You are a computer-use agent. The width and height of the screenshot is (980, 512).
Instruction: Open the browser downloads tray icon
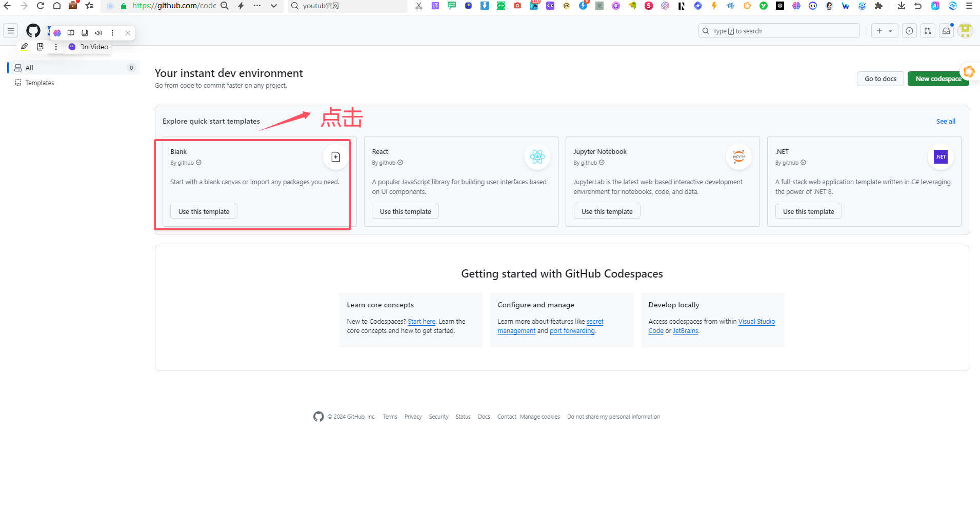(x=902, y=6)
